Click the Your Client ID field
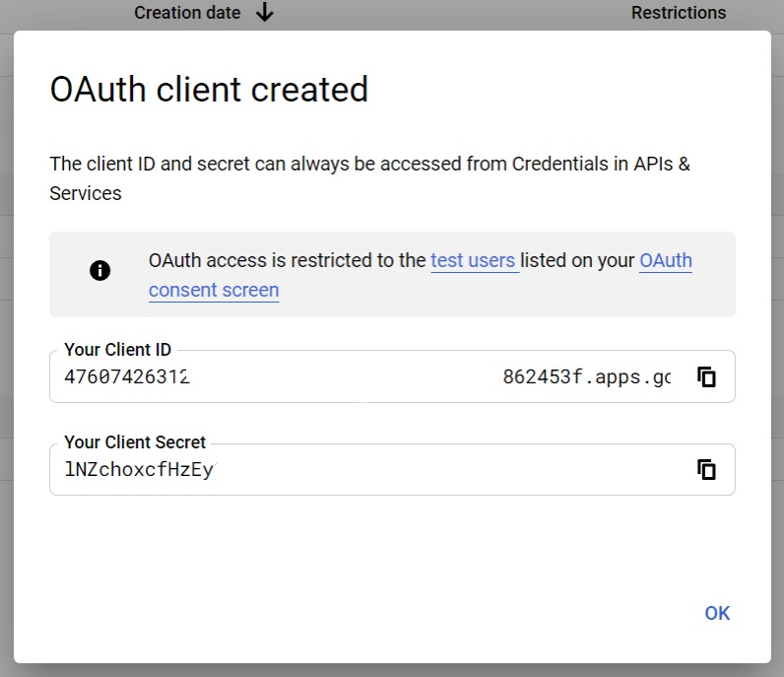 click(x=392, y=376)
